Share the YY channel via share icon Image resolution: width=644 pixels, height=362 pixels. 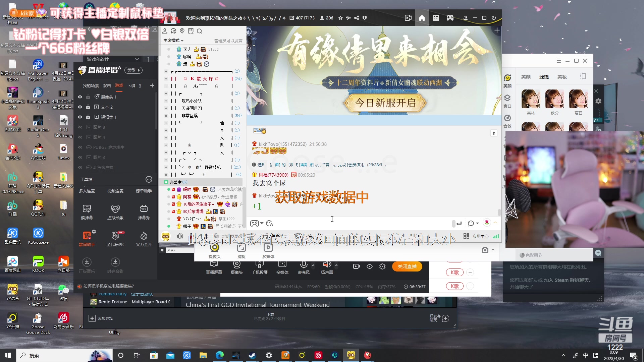tap(357, 18)
